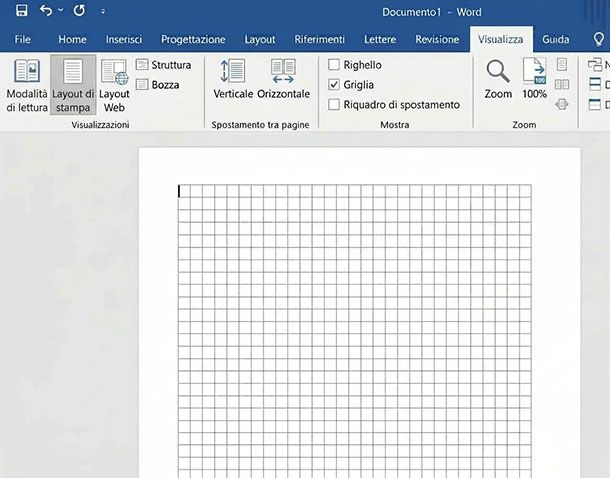
Task: Set zoom to 100% icon
Action: point(534,78)
